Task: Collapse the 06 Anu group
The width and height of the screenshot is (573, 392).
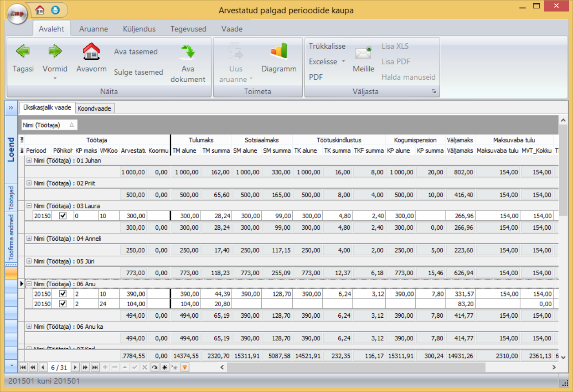Action: 29,284
